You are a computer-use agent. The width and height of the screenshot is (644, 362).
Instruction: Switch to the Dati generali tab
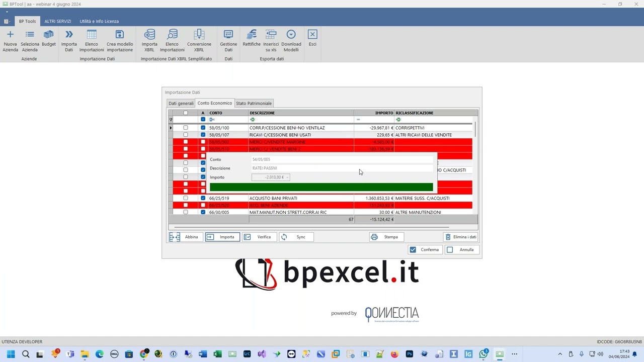point(181,103)
